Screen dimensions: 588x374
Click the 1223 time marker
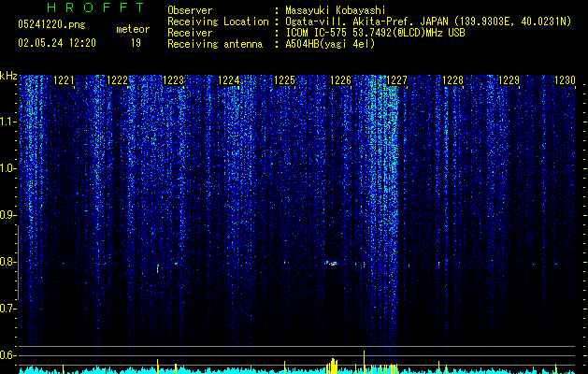coord(174,80)
